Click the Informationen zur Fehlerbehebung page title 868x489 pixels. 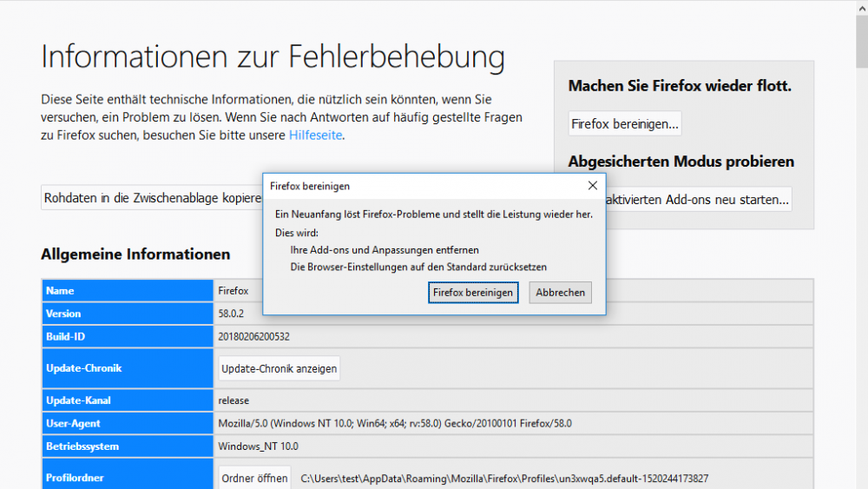[x=273, y=57]
